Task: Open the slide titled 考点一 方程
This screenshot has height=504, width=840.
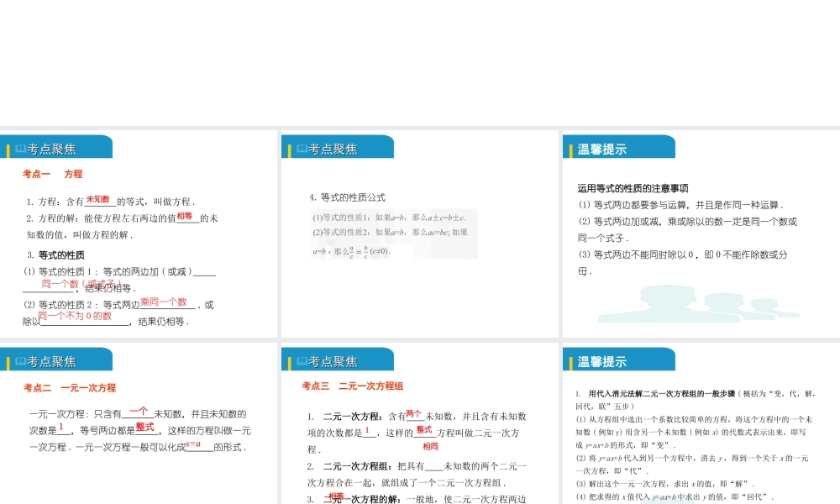Action: (139, 234)
